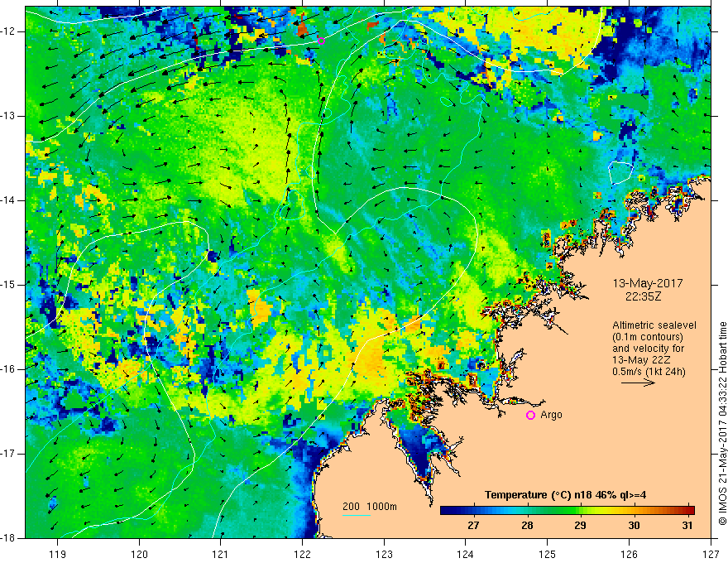Click the cyan 200/1000m bathymetry legend line
This screenshot has height=563, width=728.
pos(357,515)
